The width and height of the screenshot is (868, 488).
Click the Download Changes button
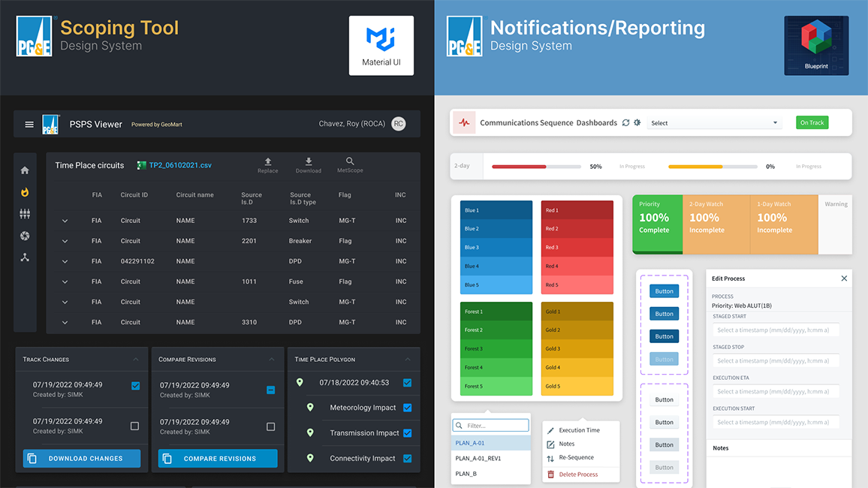pos(81,458)
